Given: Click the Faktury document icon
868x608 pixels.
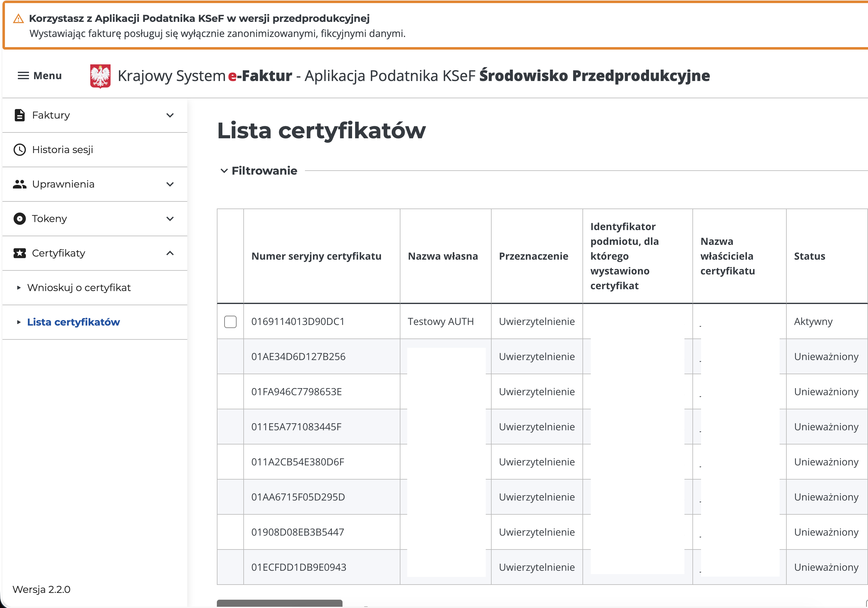Looking at the screenshot, I should (20, 115).
